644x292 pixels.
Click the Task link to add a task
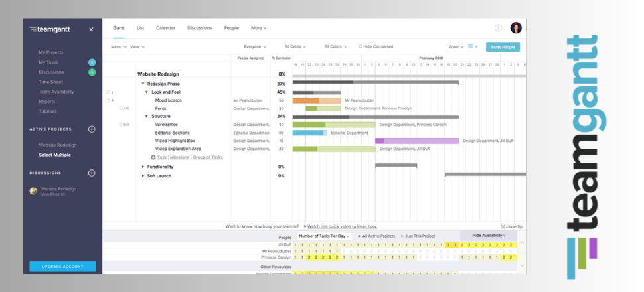[x=162, y=157]
